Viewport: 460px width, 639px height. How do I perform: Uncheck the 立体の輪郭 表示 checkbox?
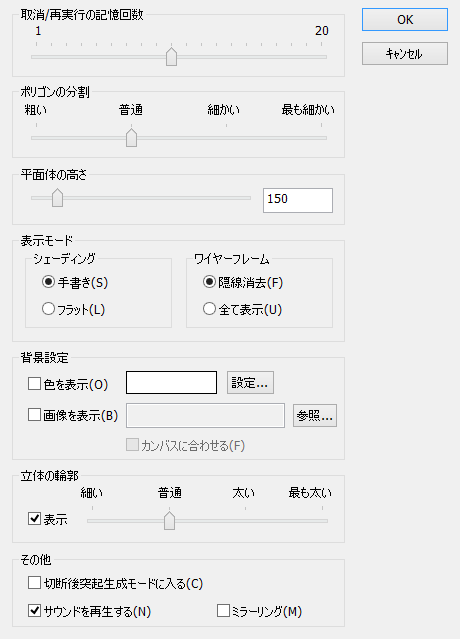click(x=48, y=519)
